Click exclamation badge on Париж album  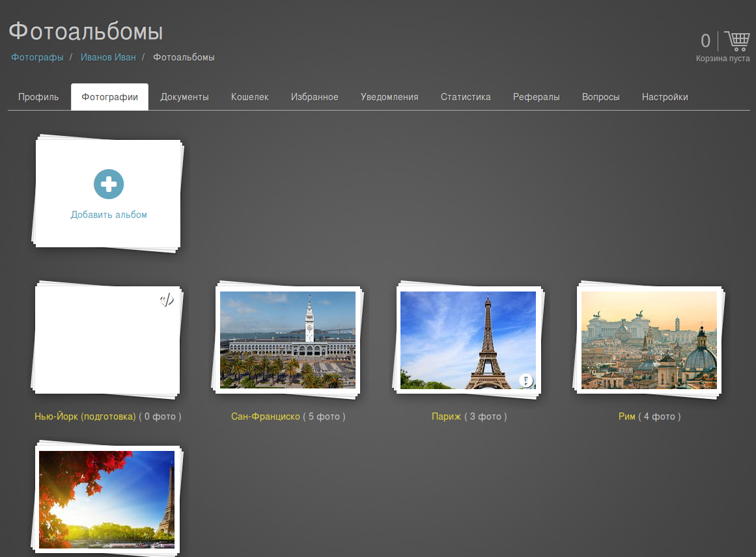click(x=526, y=380)
